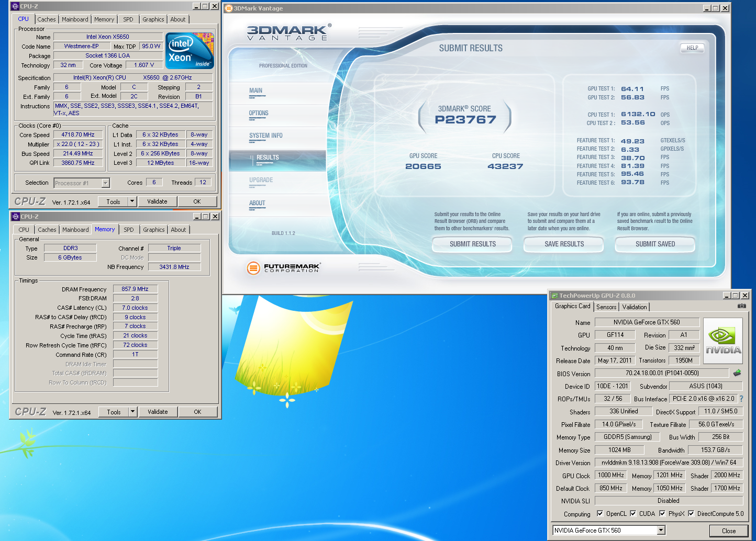This screenshot has width=756, height=541.
Task: Click OK in CPU-Z memory window
Action: (197, 412)
